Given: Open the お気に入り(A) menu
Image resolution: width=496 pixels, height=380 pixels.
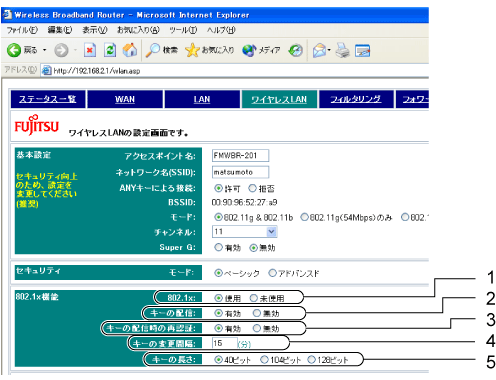Looking at the screenshot, I should (x=138, y=30).
